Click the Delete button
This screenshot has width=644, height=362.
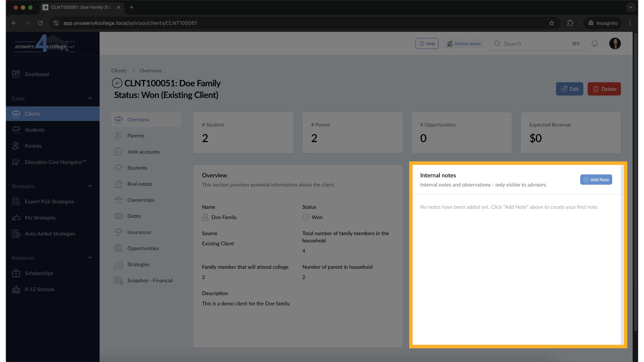click(x=604, y=89)
